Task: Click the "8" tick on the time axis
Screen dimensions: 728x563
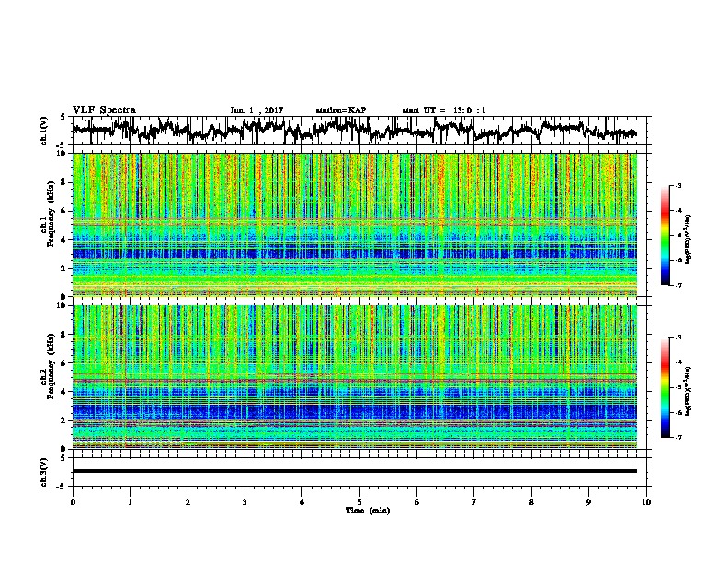Action: (531, 501)
